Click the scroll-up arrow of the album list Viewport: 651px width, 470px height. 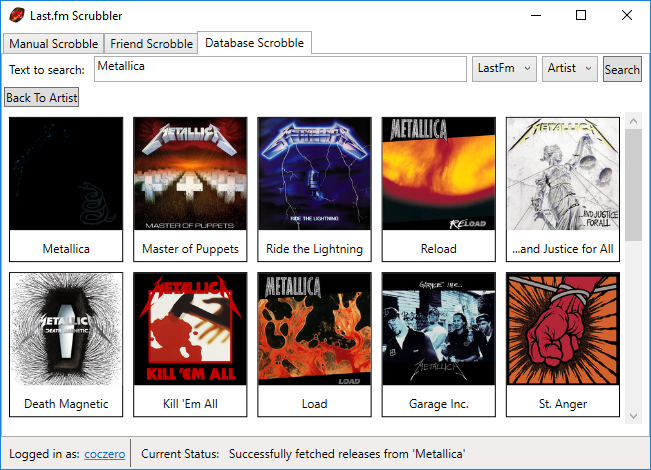633,121
